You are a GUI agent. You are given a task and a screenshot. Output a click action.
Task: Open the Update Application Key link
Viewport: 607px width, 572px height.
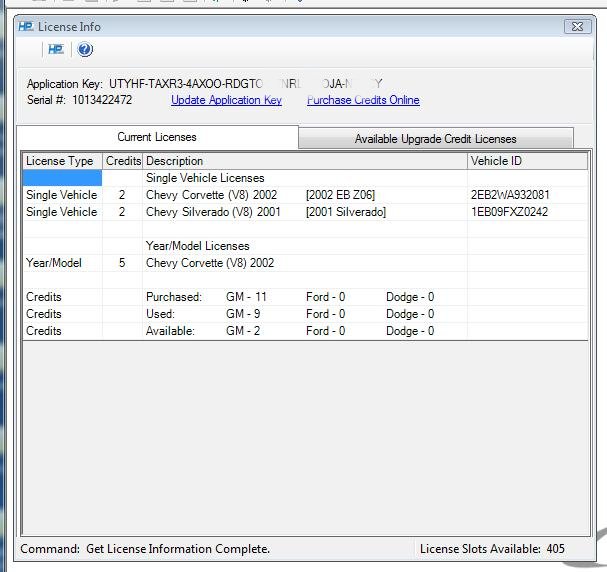(226, 100)
